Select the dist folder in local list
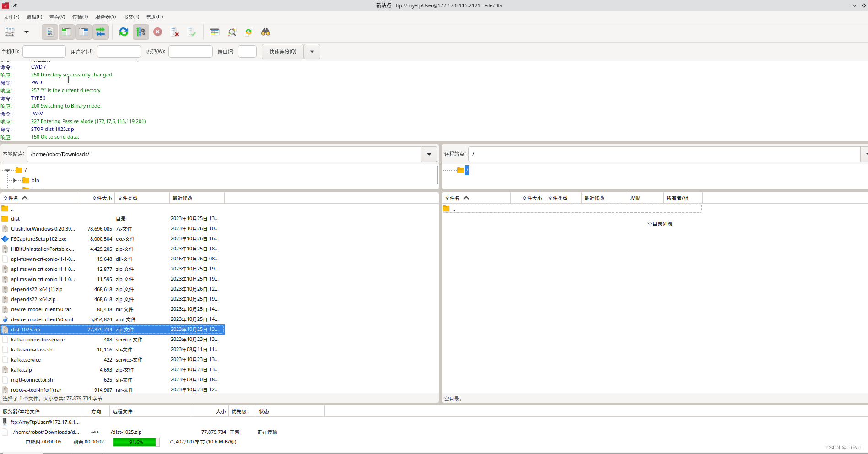868x454 pixels. click(x=113, y=219)
